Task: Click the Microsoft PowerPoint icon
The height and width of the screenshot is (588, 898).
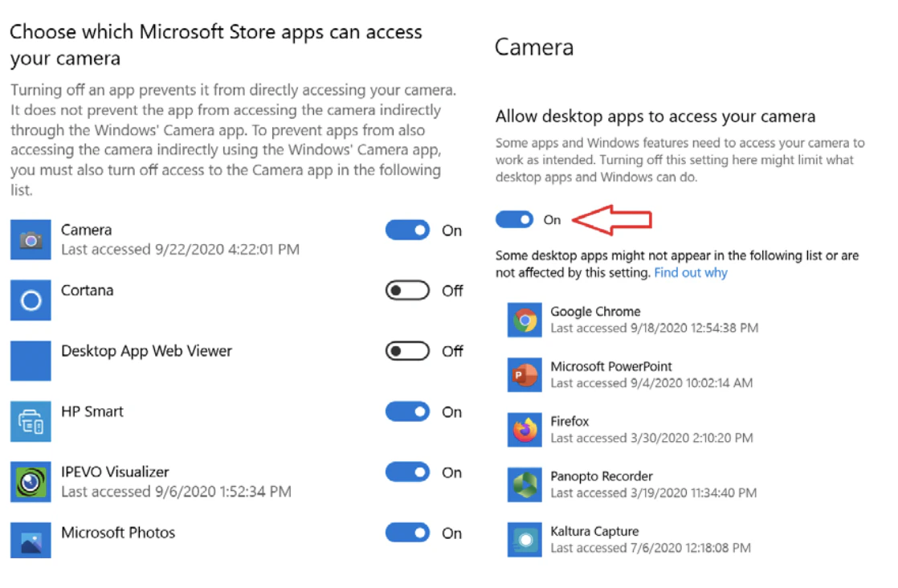Action: pos(525,375)
